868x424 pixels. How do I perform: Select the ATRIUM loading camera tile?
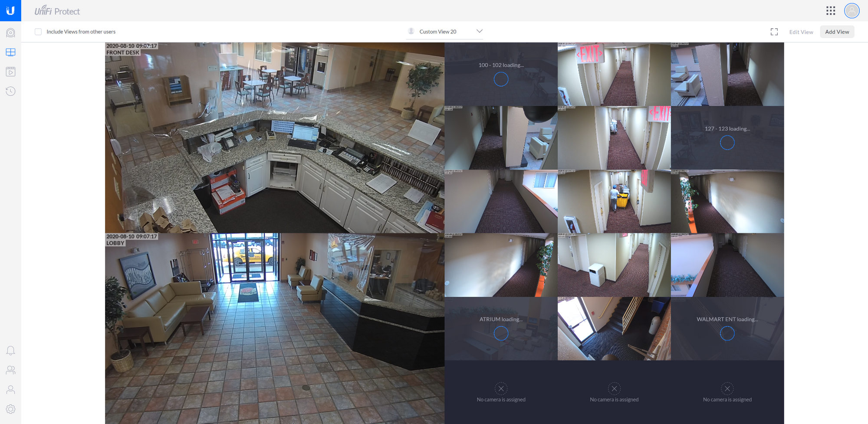coord(501,328)
